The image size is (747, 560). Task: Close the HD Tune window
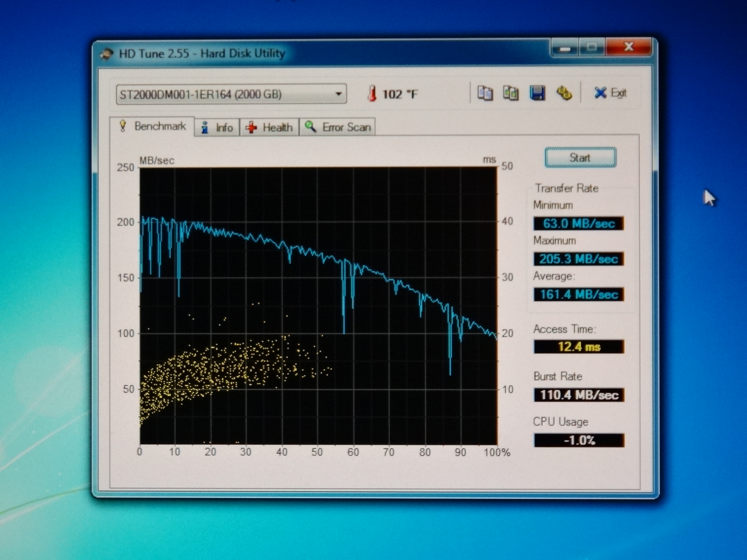[x=628, y=47]
